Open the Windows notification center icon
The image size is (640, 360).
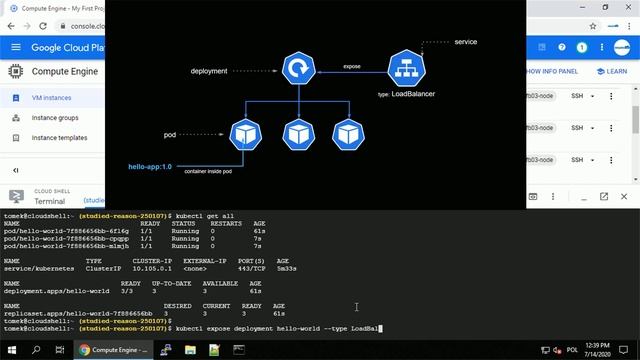(x=623, y=350)
